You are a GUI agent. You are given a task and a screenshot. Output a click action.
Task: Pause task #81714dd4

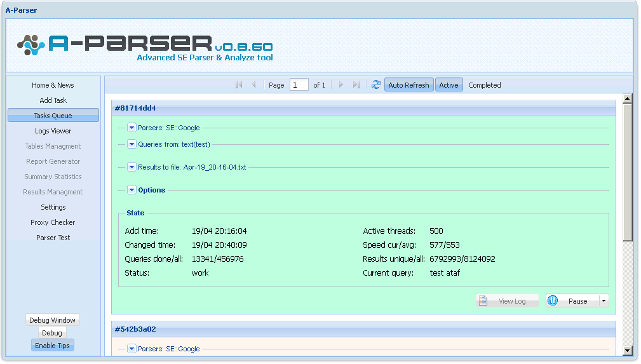tap(573, 301)
